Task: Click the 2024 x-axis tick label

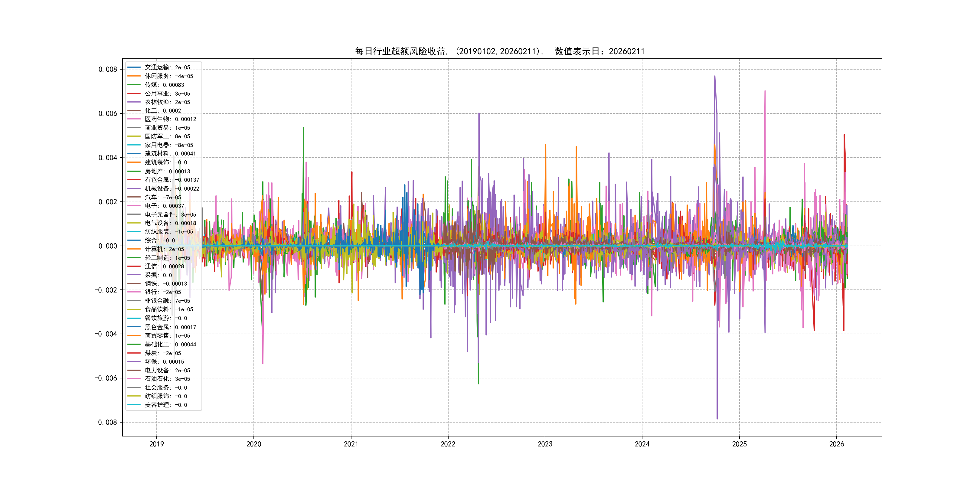Action: click(x=642, y=444)
